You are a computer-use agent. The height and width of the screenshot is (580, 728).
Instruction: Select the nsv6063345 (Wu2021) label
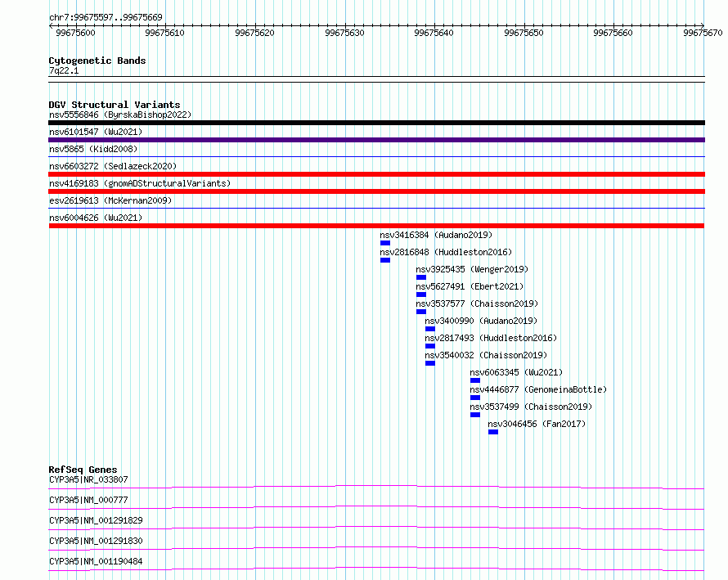click(516, 372)
